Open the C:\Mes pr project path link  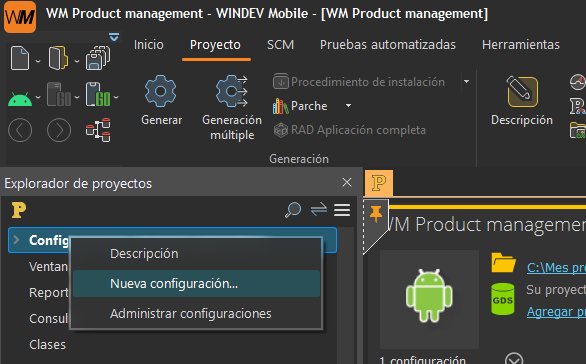tap(556, 268)
